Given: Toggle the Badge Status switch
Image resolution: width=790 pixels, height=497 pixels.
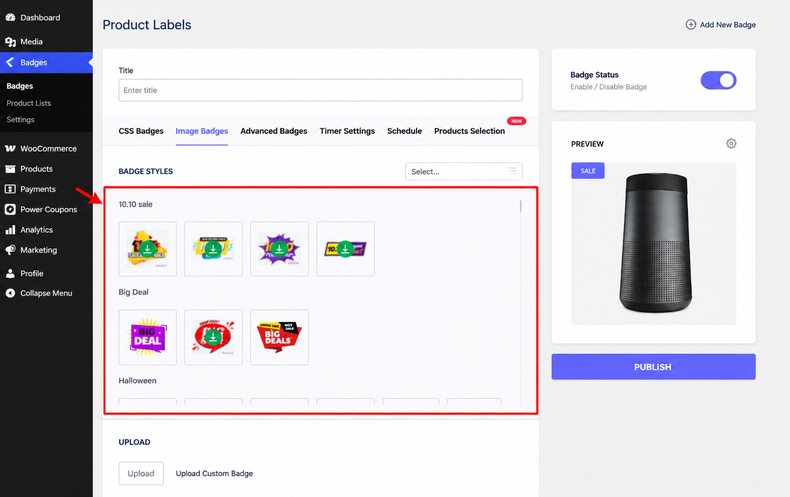Looking at the screenshot, I should coord(718,80).
